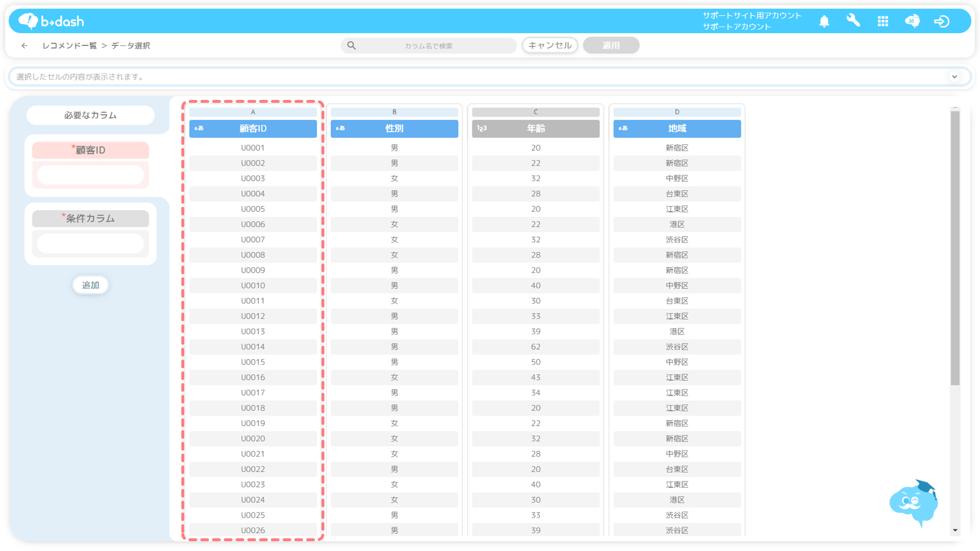Select age cell 50
The height and width of the screenshot is (551, 980).
(536, 362)
